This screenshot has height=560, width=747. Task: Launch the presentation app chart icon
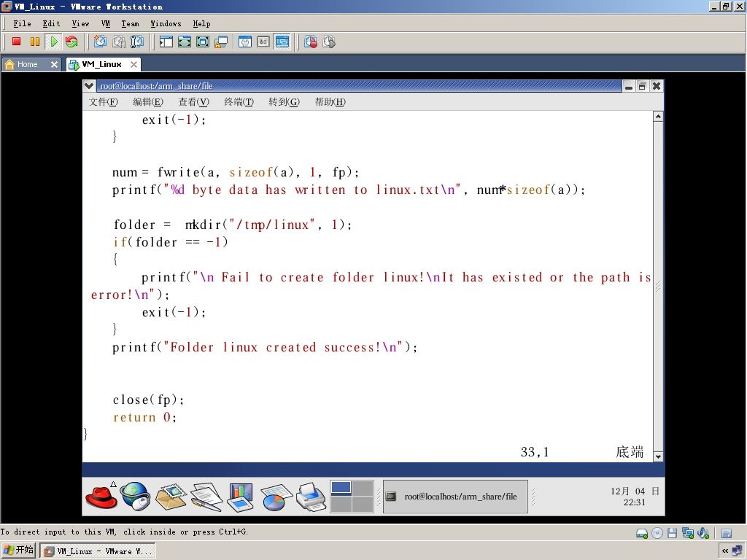241,496
